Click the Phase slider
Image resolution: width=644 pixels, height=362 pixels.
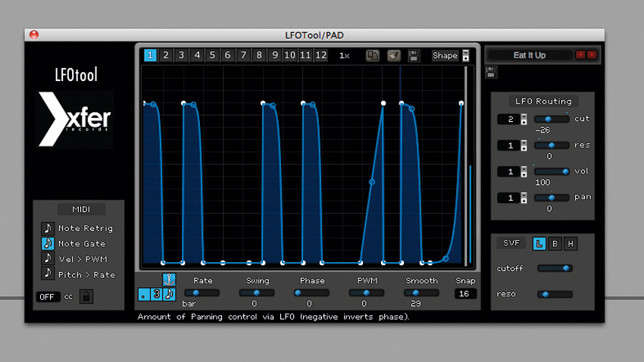pyautogui.click(x=311, y=293)
